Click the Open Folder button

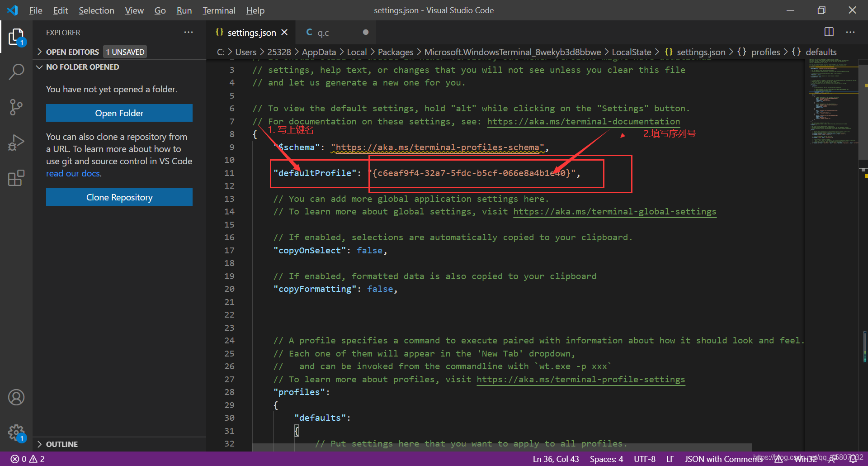coord(119,113)
